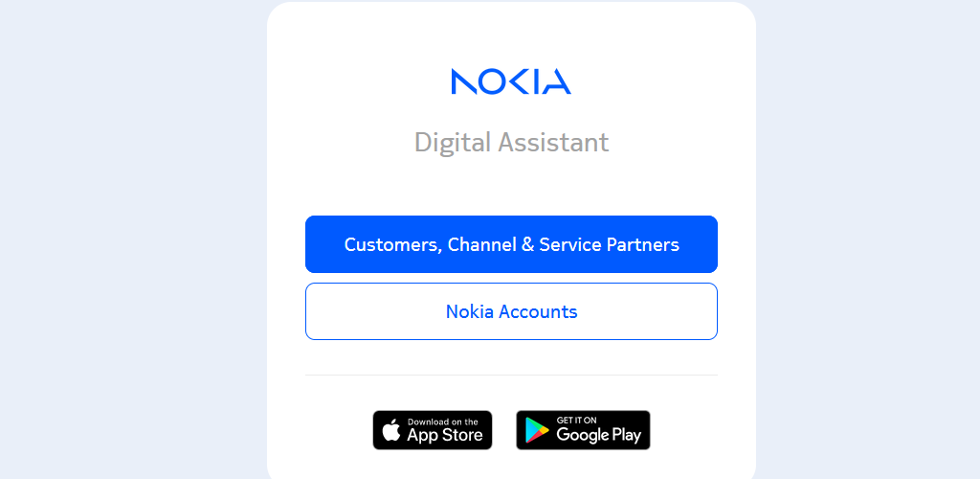Click the horizontal divider above store badges
This screenshot has width=980, height=479.
[511, 376]
